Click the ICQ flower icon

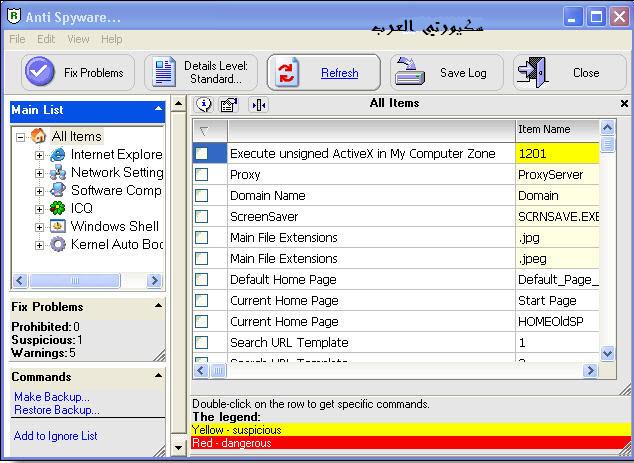click(57, 208)
